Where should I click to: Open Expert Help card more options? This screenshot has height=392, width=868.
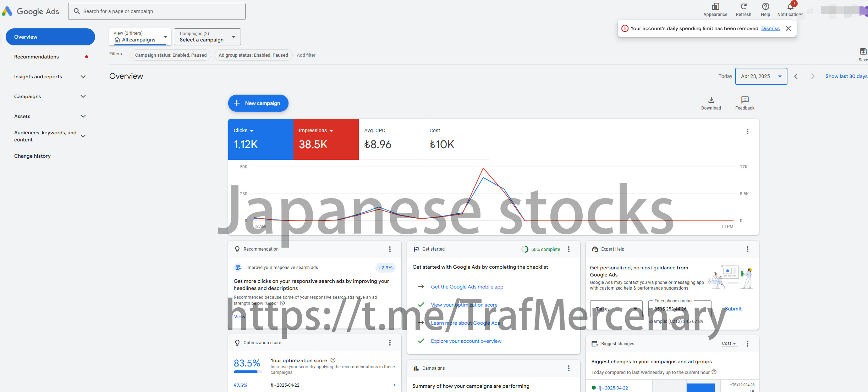pyautogui.click(x=747, y=249)
